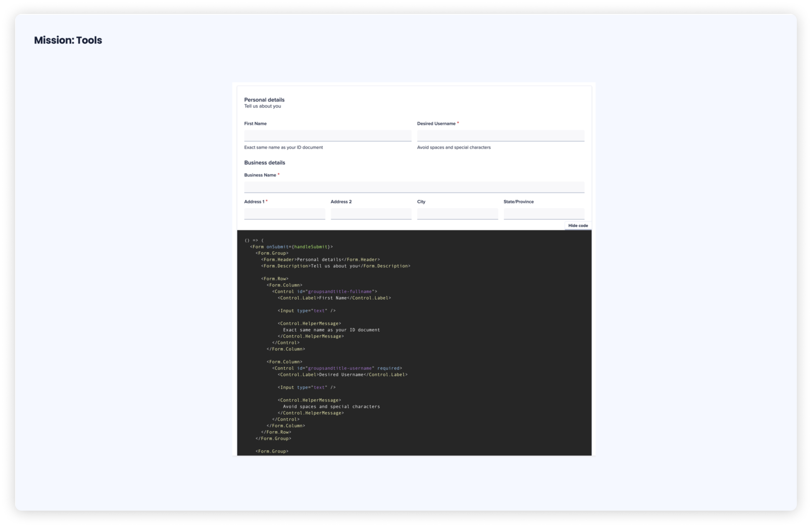Viewport: 812px width, 527px height.
Task: Click the Business details heading
Action: [264, 163]
